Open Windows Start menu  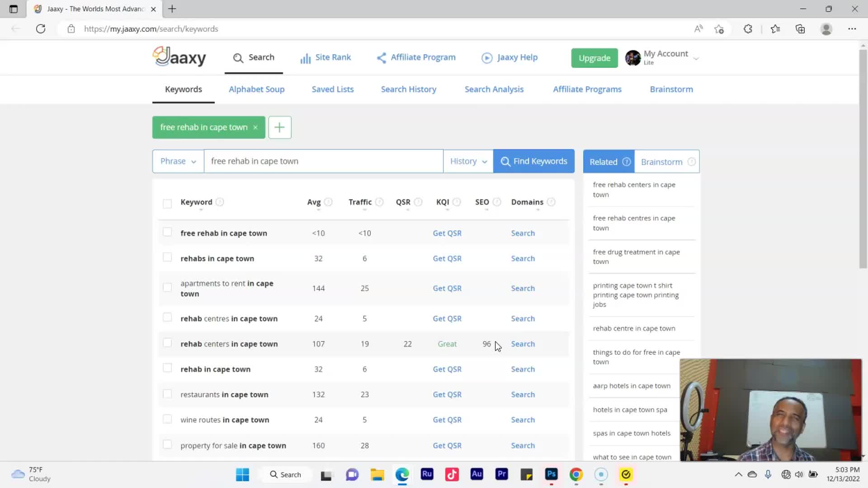[242, 474]
